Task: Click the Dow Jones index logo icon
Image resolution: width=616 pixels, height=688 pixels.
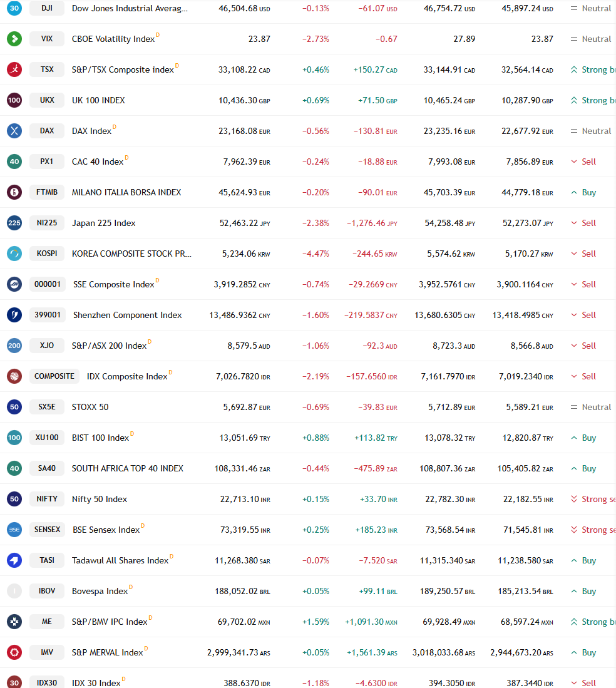Action: (x=14, y=8)
